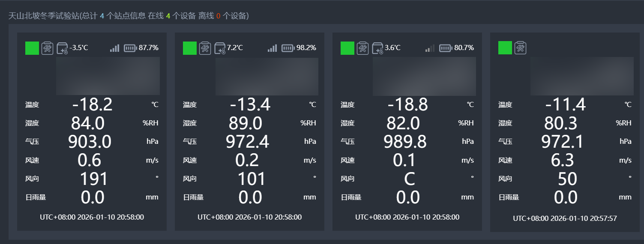Viewport: 644px width, 244px height.
Task: Click the battery icon showing 80.7%
Action: point(445,48)
